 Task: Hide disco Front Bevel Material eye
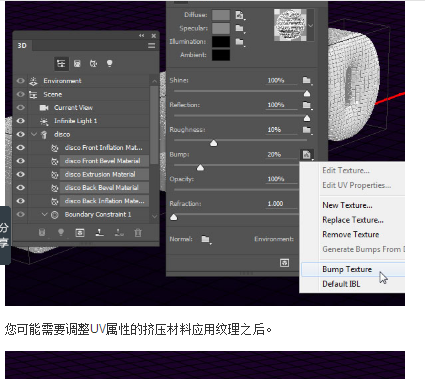pyautogui.click(x=21, y=161)
